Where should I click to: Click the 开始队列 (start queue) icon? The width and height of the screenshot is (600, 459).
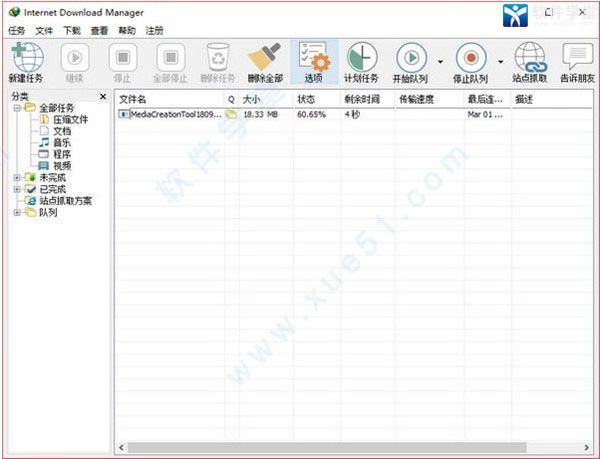tap(411, 57)
